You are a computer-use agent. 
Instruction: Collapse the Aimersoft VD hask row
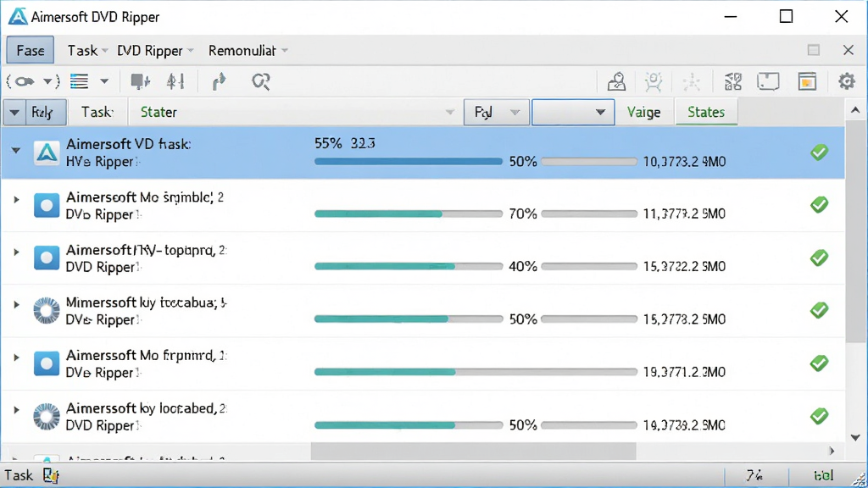point(16,150)
